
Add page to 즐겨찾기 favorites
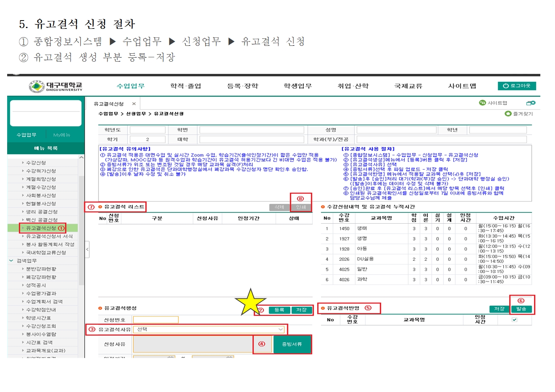click(x=519, y=114)
